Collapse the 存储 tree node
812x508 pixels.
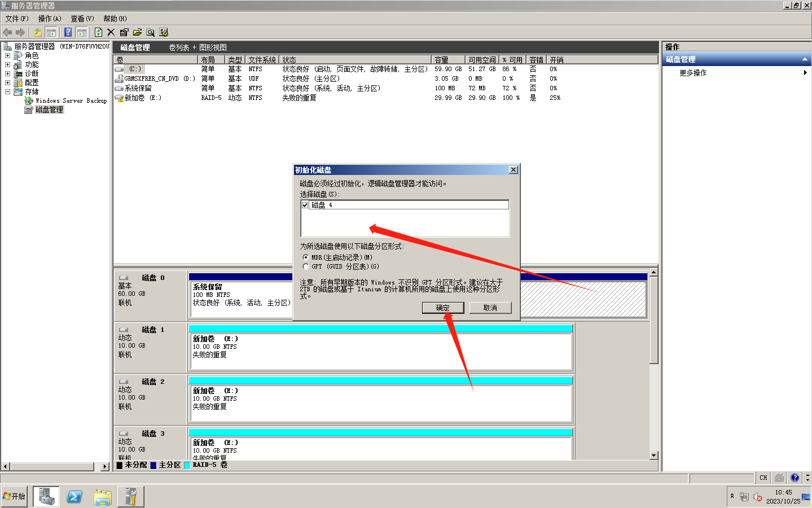click(7, 91)
